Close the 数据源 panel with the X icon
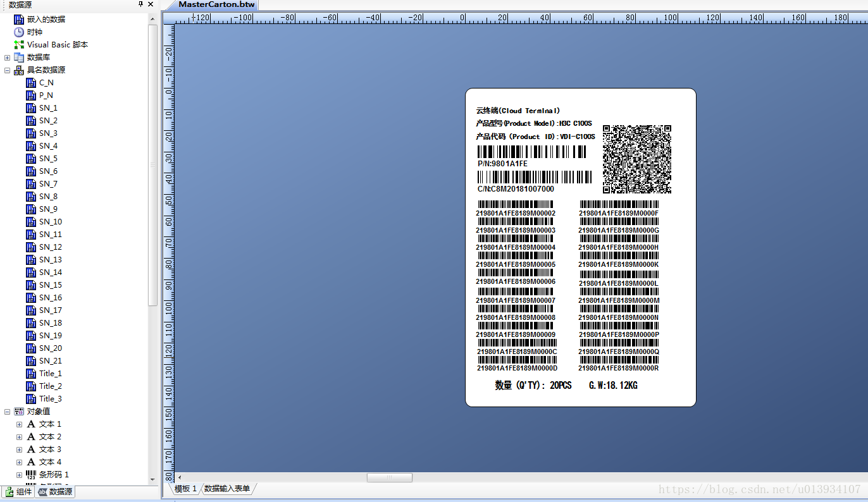This screenshot has height=502, width=868. point(151,4)
